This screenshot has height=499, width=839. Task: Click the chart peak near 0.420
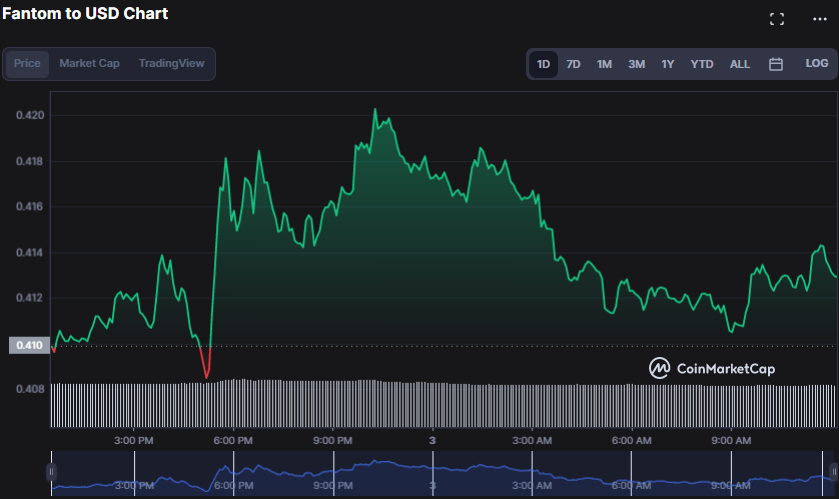pos(375,110)
